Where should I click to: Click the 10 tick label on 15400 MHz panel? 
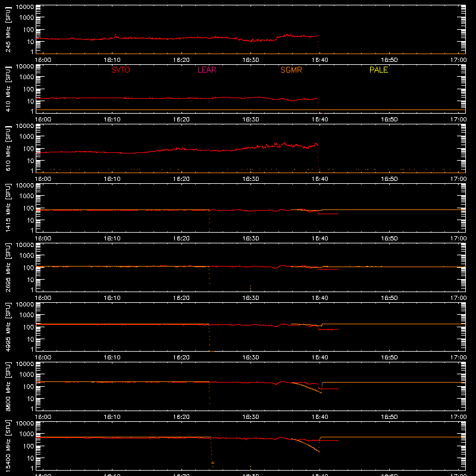click(30, 458)
